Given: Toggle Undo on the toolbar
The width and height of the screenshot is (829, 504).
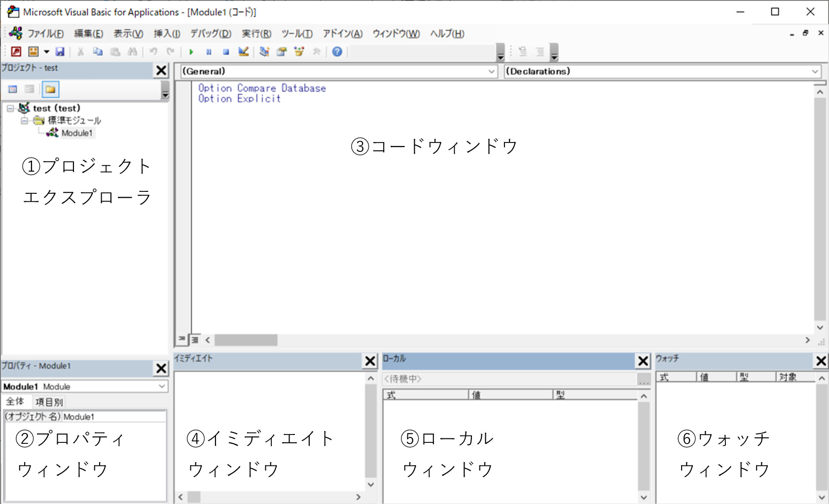Looking at the screenshot, I should tap(153, 51).
